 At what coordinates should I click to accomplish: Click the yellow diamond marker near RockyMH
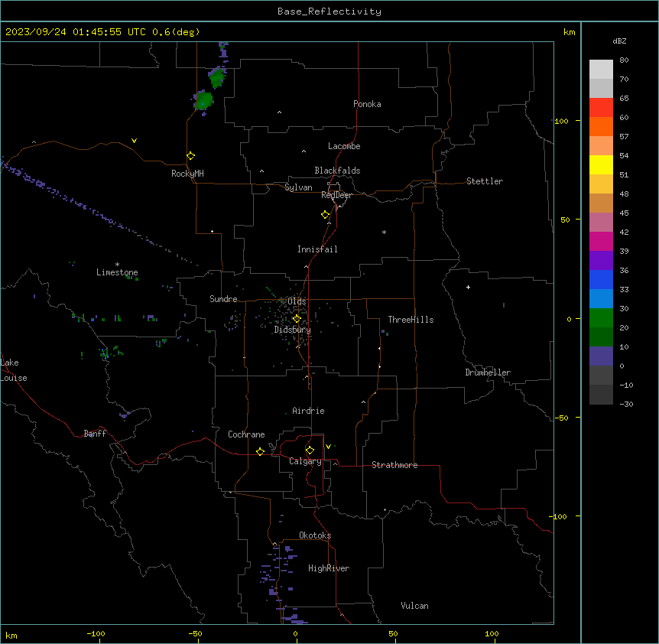tap(191, 156)
